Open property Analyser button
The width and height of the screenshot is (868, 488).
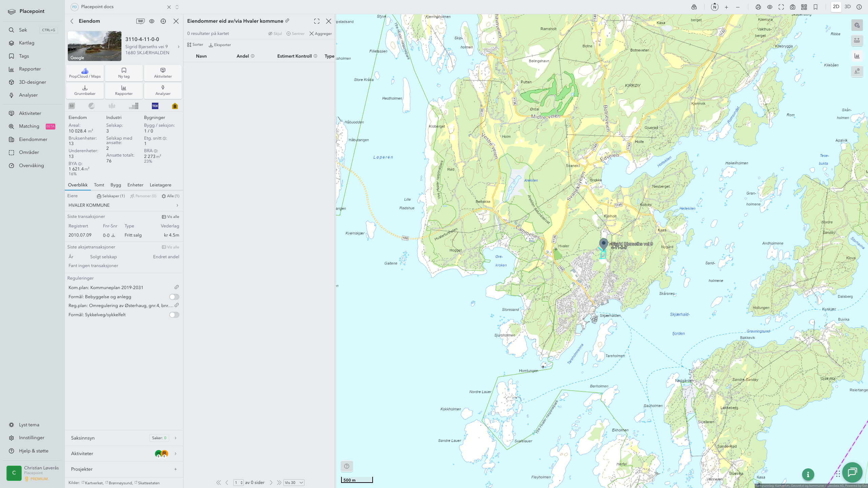pyautogui.click(x=163, y=90)
